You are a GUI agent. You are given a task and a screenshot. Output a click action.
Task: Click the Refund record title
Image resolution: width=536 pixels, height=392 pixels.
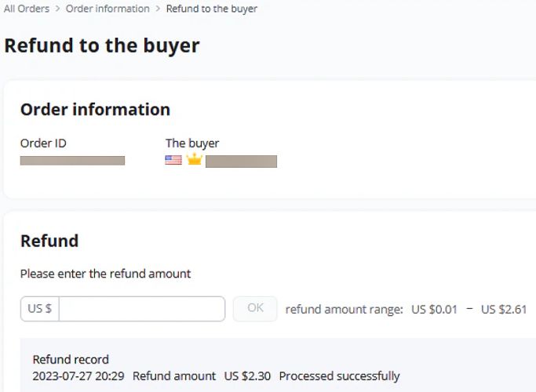click(x=71, y=360)
